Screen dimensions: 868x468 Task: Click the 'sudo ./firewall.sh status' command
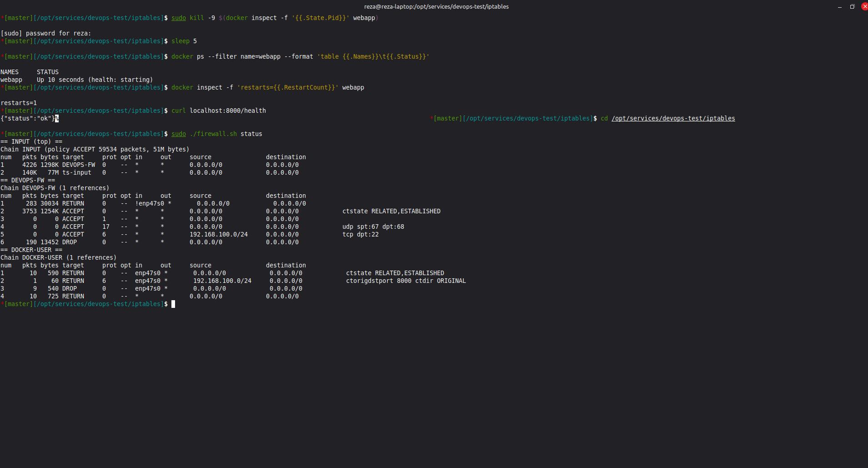pyautogui.click(x=217, y=134)
